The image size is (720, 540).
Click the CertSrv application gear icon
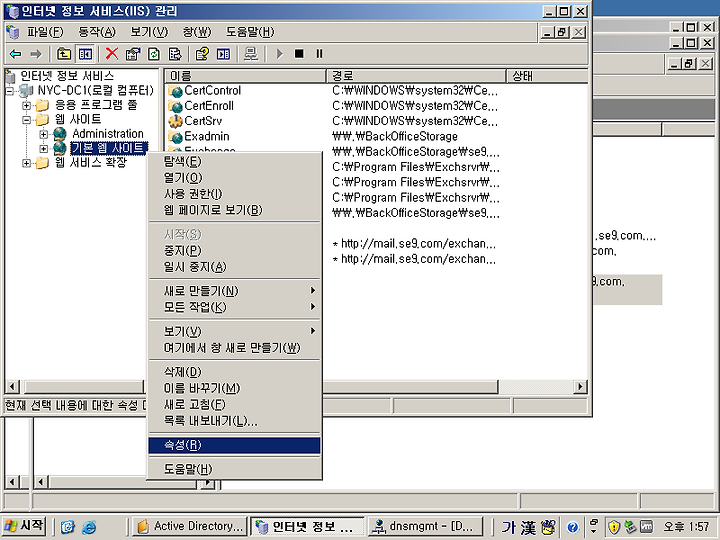click(175, 121)
